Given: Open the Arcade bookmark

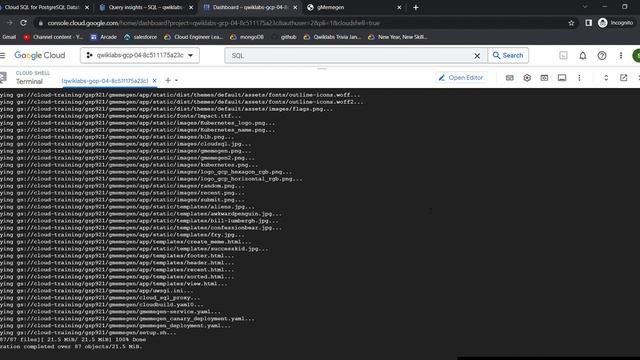Looking at the screenshot, I should click(x=104, y=37).
